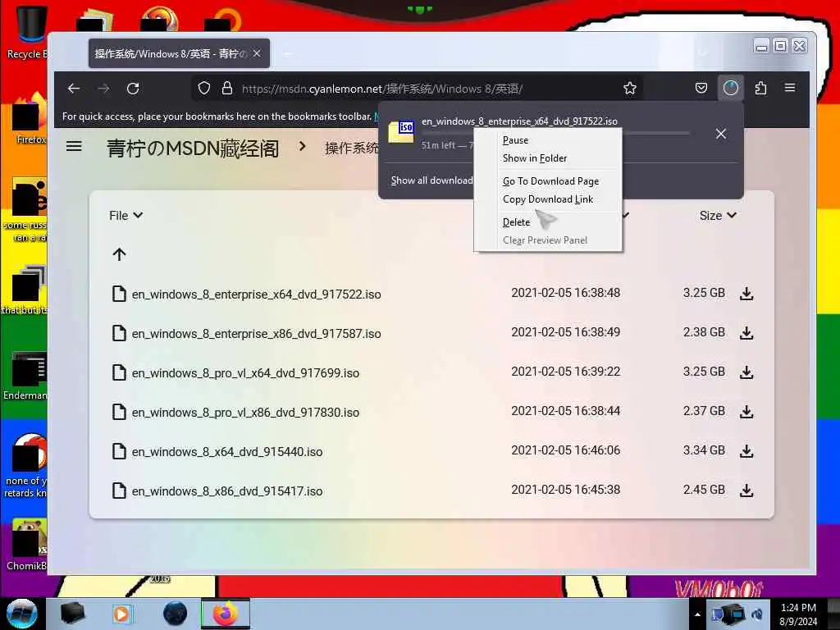This screenshot has width=840, height=630.
Task: Sort by File column dropdown
Action: click(x=126, y=216)
